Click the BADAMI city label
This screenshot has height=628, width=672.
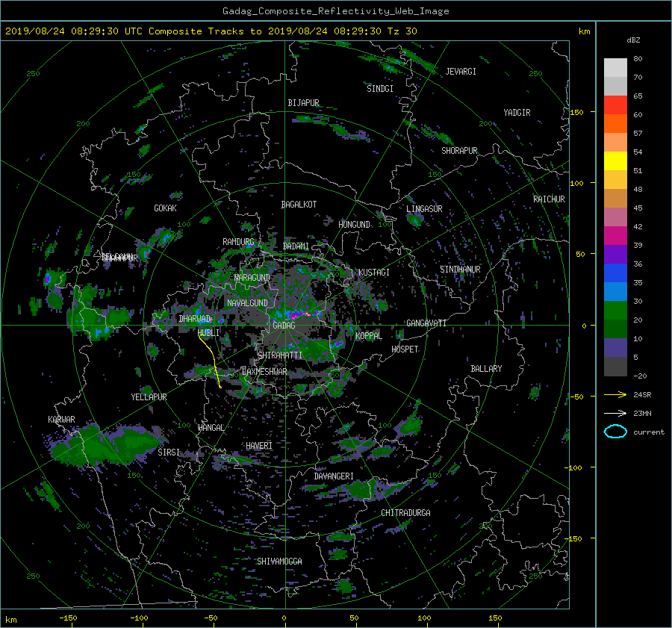[x=296, y=246]
